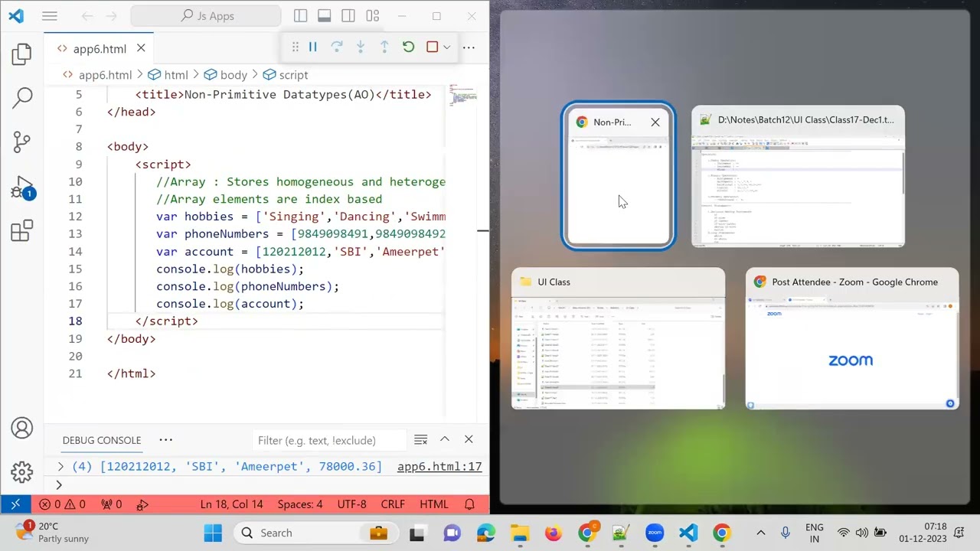Image resolution: width=980 pixels, height=551 pixels.
Task: Restart the debug session
Action: tap(408, 47)
